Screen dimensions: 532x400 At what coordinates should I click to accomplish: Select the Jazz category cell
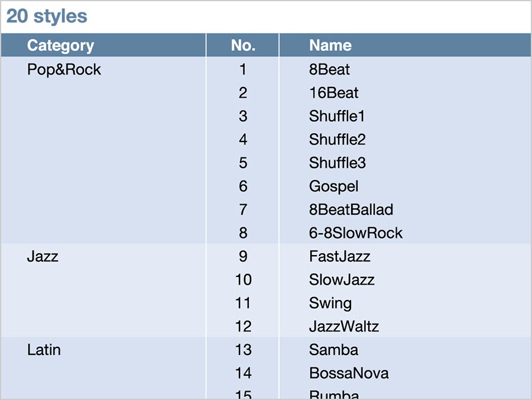coord(43,256)
